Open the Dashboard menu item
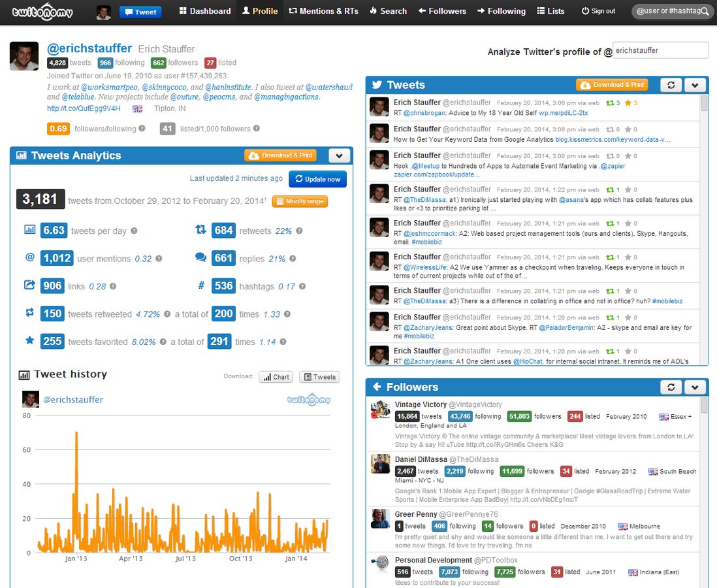 coord(205,11)
